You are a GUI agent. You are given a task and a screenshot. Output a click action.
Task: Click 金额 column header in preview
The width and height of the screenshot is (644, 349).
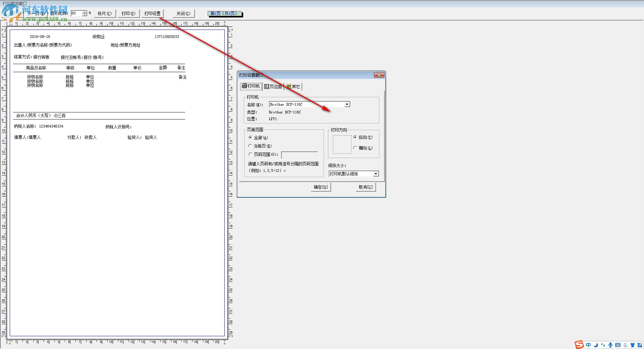[x=163, y=67]
